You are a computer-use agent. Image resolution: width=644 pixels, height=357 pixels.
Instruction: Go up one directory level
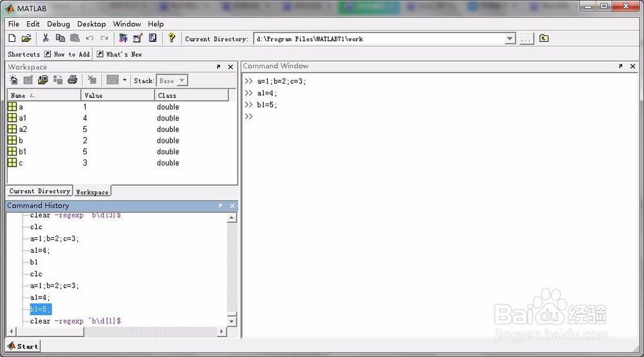(544, 38)
